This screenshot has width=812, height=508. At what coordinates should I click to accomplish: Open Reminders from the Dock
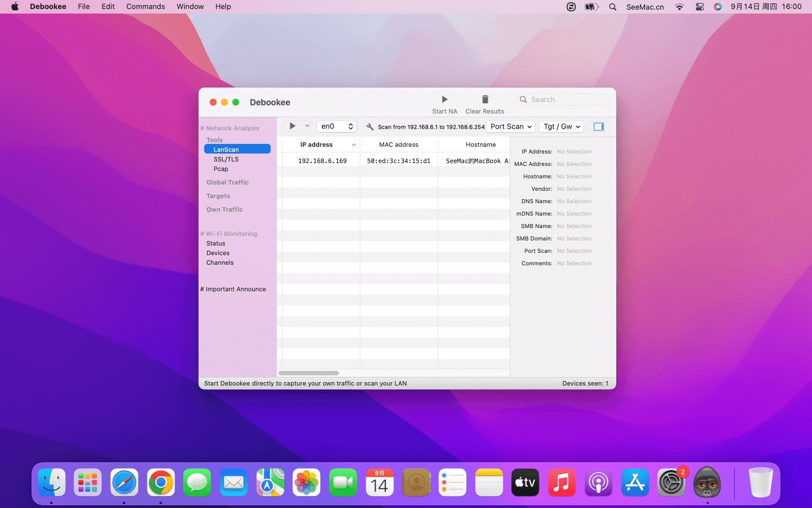452,483
